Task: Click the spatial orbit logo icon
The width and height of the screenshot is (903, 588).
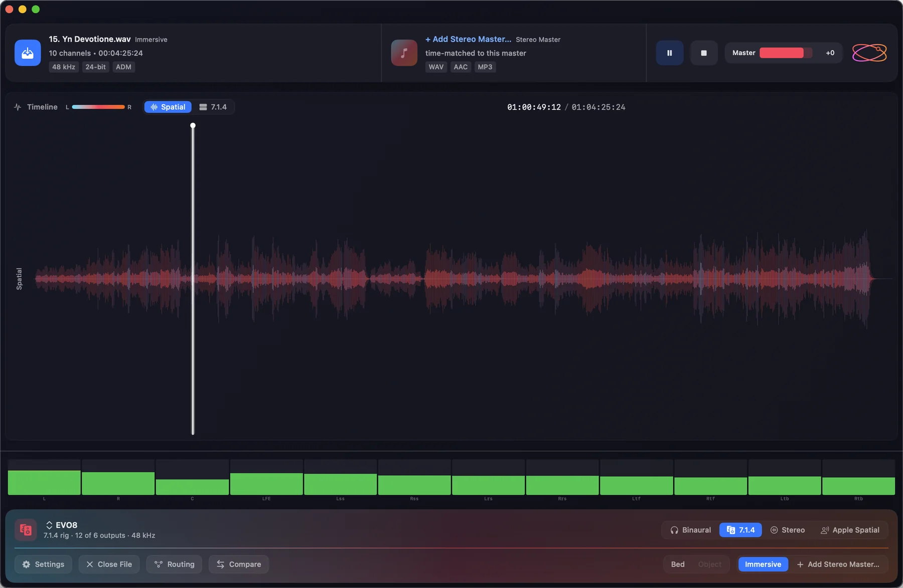Action: pyautogui.click(x=869, y=53)
